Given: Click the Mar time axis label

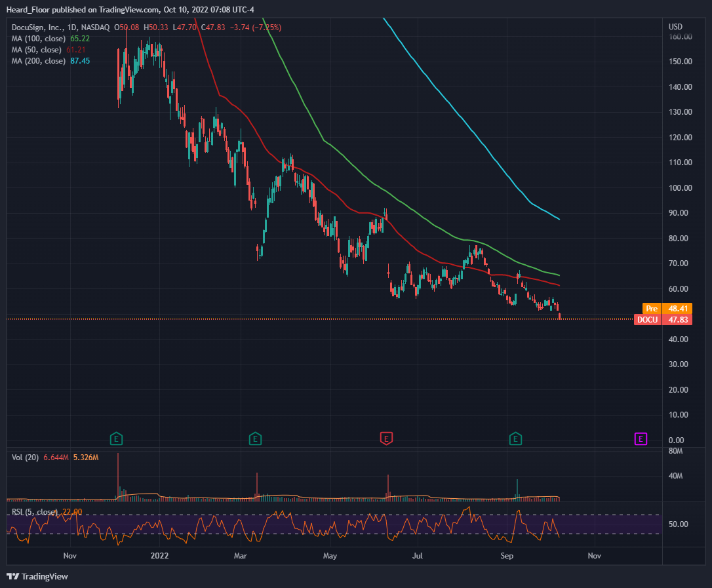Looking at the screenshot, I should click(x=240, y=556).
